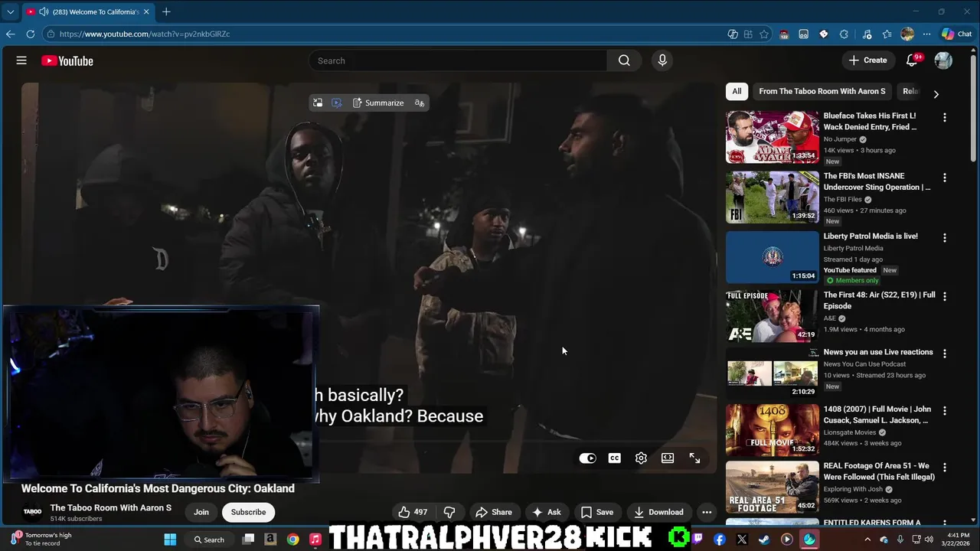Start voice search with the microphone
The image size is (980, 551).
pos(662,60)
